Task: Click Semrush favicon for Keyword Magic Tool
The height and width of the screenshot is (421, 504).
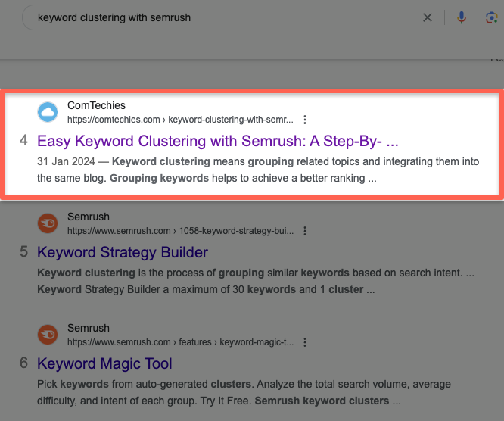Action: pos(48,335)
